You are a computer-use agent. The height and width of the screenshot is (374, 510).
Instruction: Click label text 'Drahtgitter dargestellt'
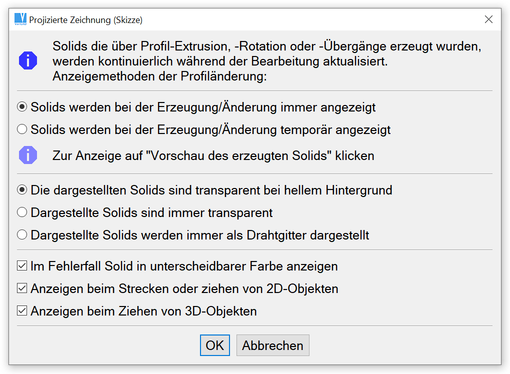point(308,235)
